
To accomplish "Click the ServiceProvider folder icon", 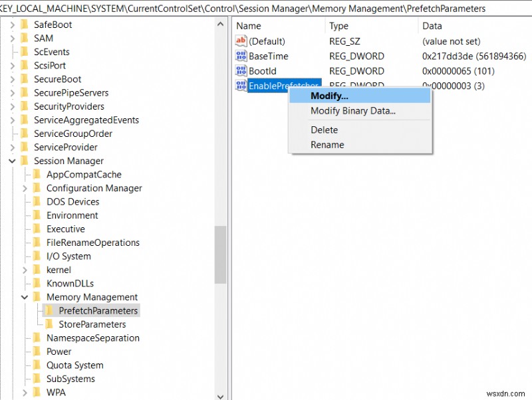I will (x=25, y=147).
